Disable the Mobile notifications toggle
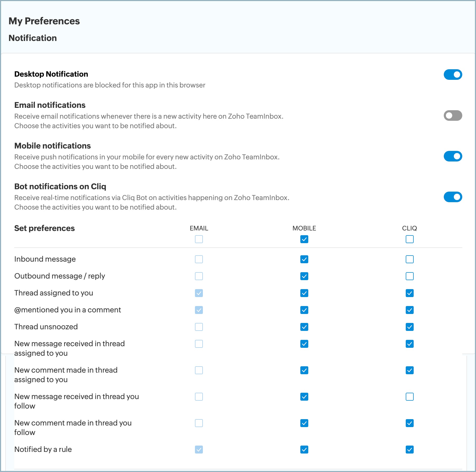 tap(453, 156)
